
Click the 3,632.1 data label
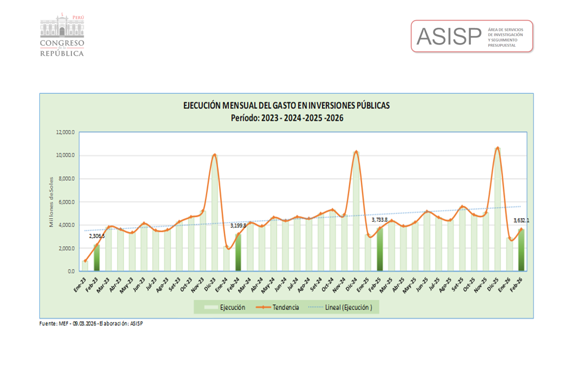click(x=521, y=221)
